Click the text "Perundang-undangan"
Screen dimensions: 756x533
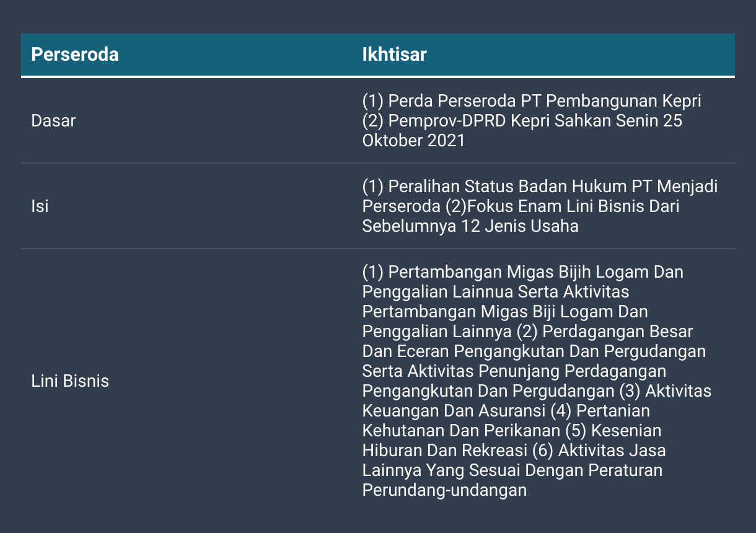tap(444, 490)
